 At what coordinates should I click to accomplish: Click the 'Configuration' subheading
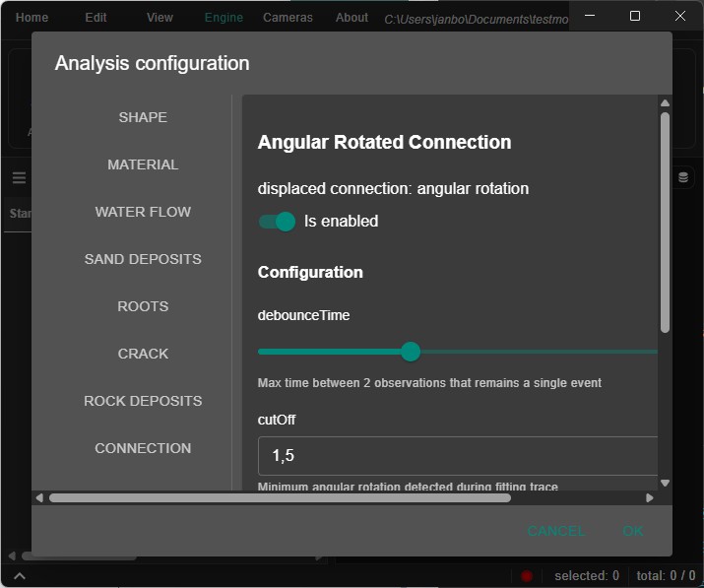tap(310, 272)
